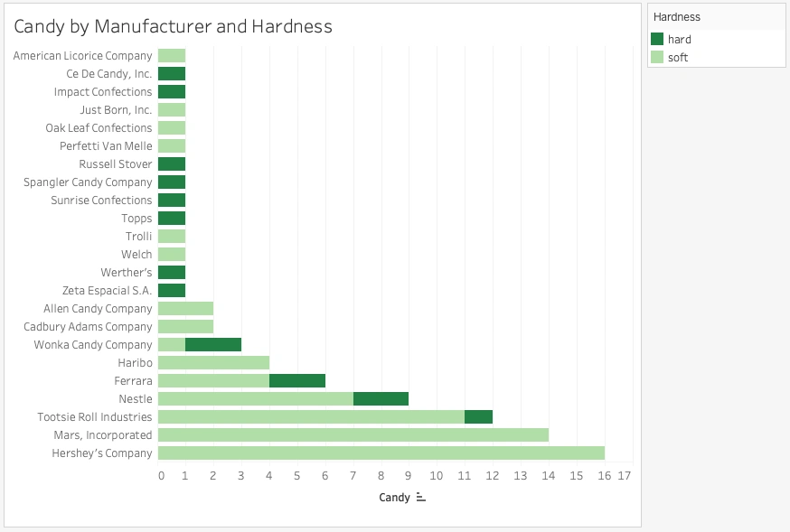Click the Werther's row label
This screenshot has height=532, width=790.
127,273
